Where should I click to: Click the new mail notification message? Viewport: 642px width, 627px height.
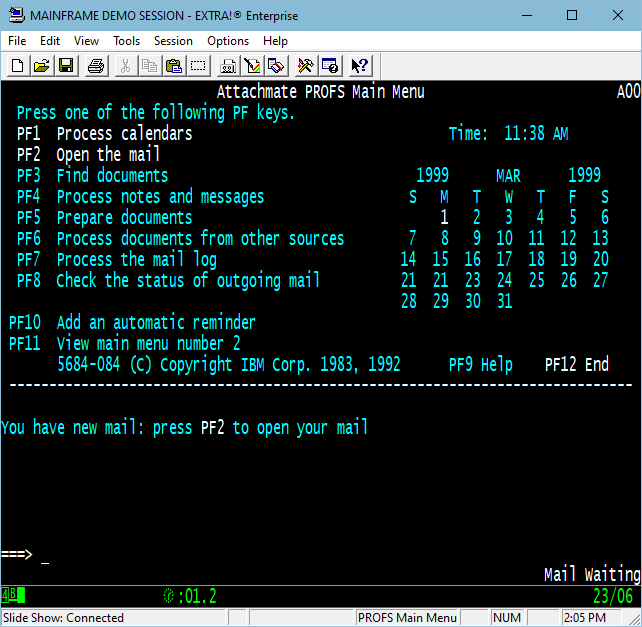point(184,428)
